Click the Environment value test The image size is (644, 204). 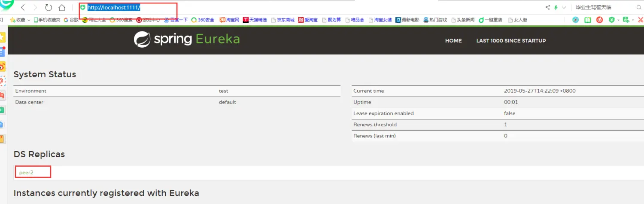tap(223, 91)
